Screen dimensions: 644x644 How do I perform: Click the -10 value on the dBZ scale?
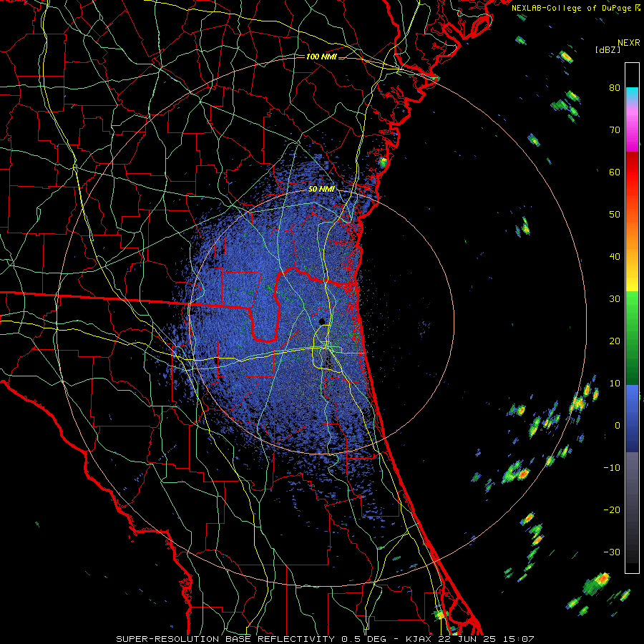point(612,468)
